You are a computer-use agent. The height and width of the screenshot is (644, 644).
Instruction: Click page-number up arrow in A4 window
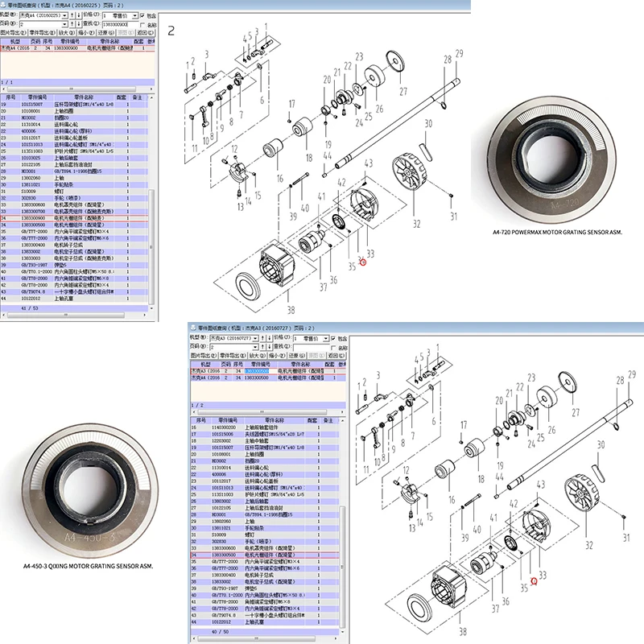(72, 24)
